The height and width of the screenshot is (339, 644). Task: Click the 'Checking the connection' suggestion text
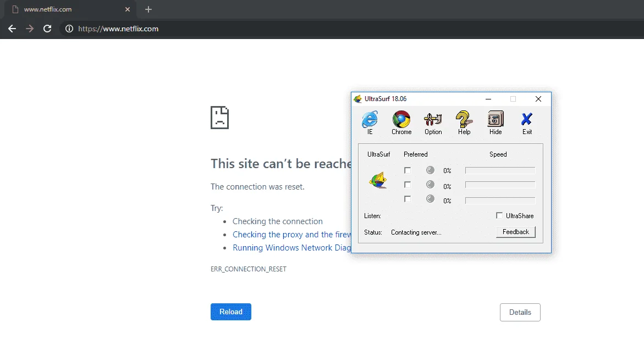(x=278, y=221)
